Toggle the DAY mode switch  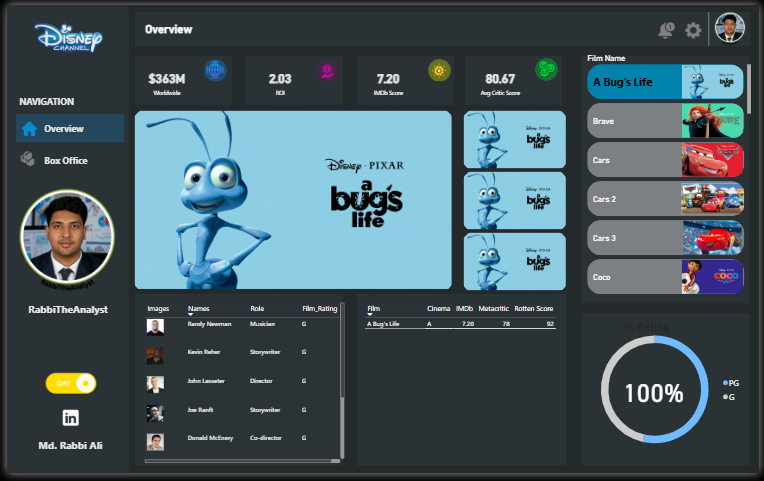[71, 384]
